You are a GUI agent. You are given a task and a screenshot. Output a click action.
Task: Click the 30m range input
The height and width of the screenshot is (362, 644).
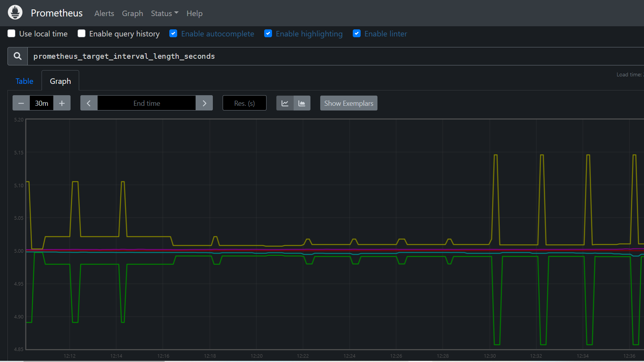click(x=42, y=103)
